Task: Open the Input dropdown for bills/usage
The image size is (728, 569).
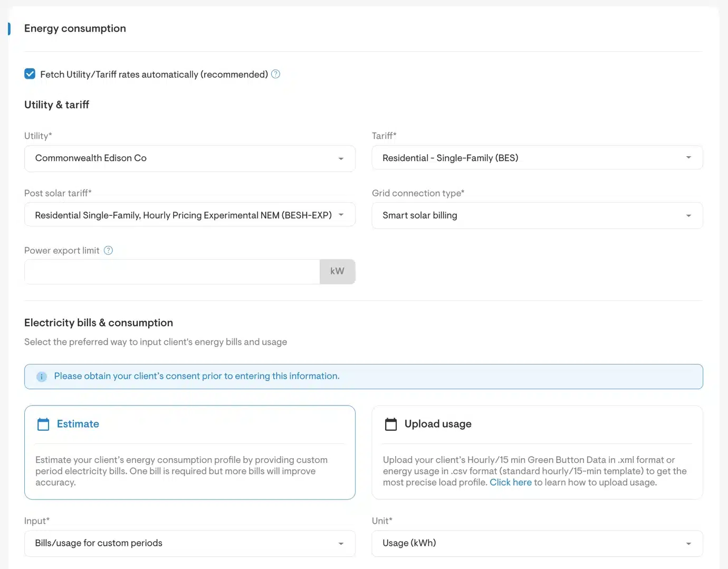Action: [x=189, y=543]
